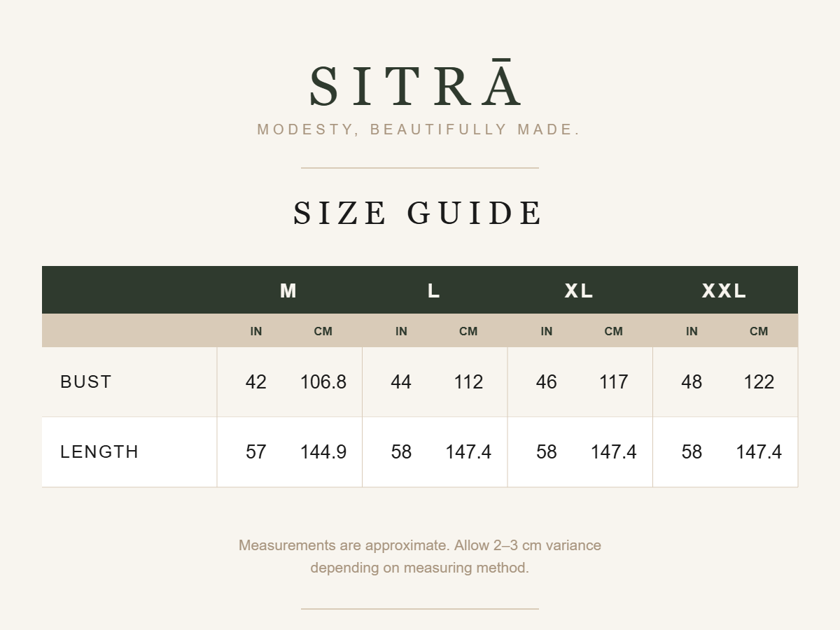Select size XXL length 58 inches
This screenshot has width=840, height=630.
tap(692, 451)
